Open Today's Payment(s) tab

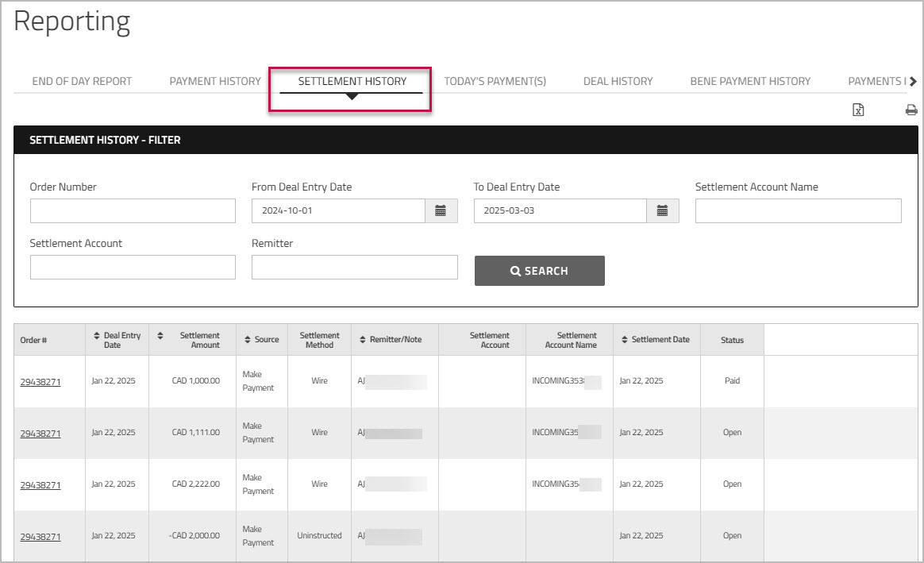(x=495, y=81)
